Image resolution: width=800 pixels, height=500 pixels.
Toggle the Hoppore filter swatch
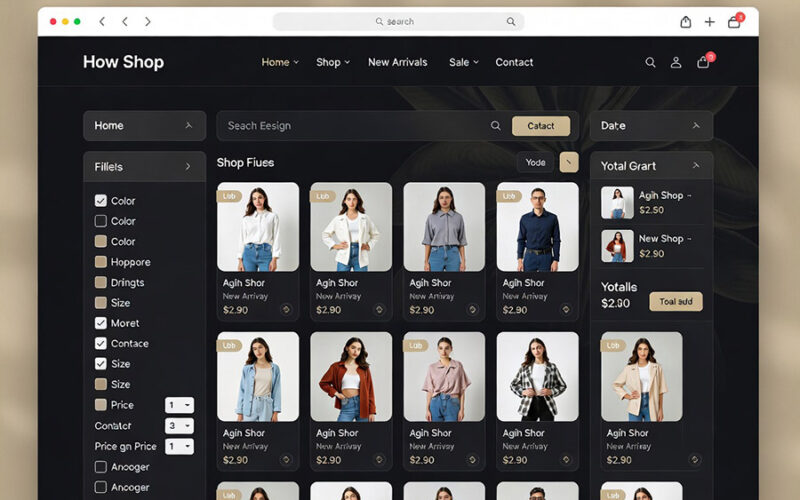(x=101, y=262)
